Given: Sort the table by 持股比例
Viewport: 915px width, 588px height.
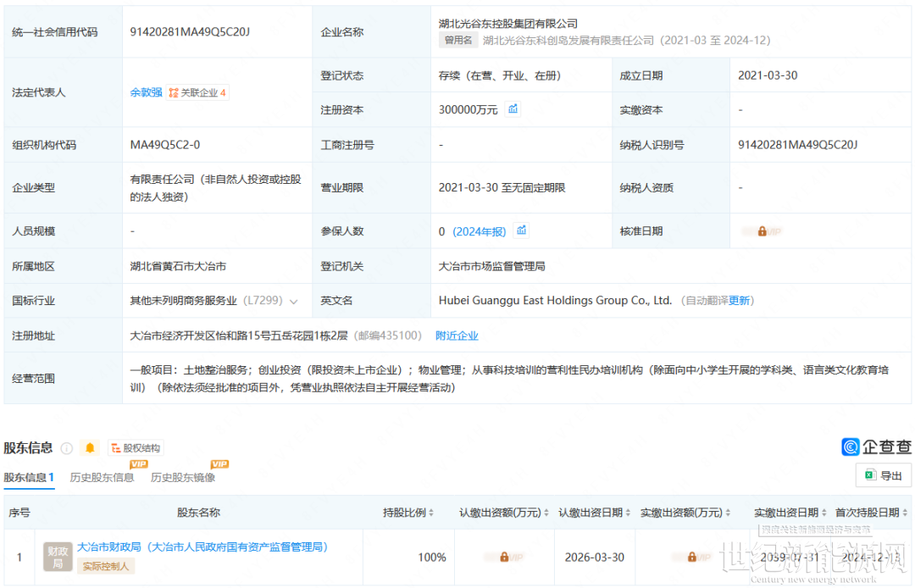Looking at the screenshot, I should pos(431,513).
